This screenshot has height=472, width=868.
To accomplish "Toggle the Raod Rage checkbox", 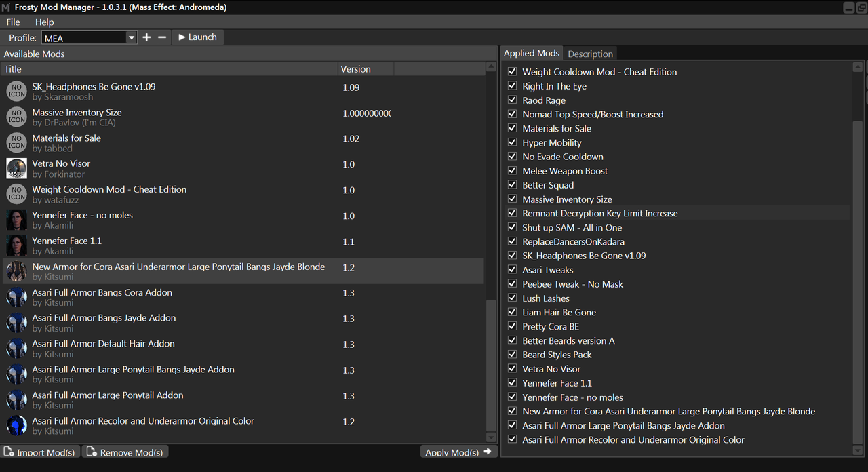I will 512,100.
